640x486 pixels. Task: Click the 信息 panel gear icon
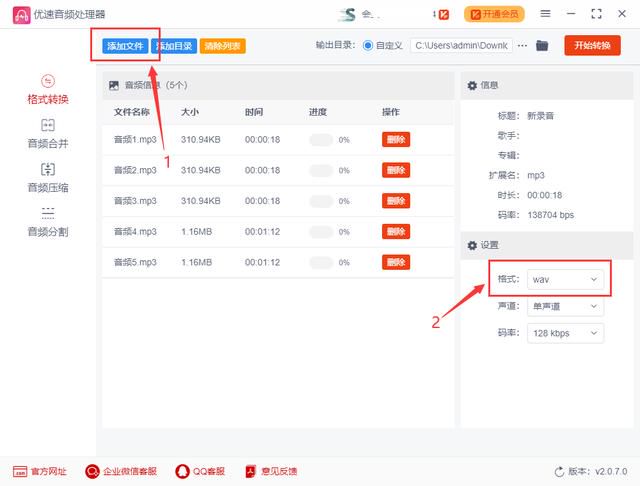tap(472, 85)
